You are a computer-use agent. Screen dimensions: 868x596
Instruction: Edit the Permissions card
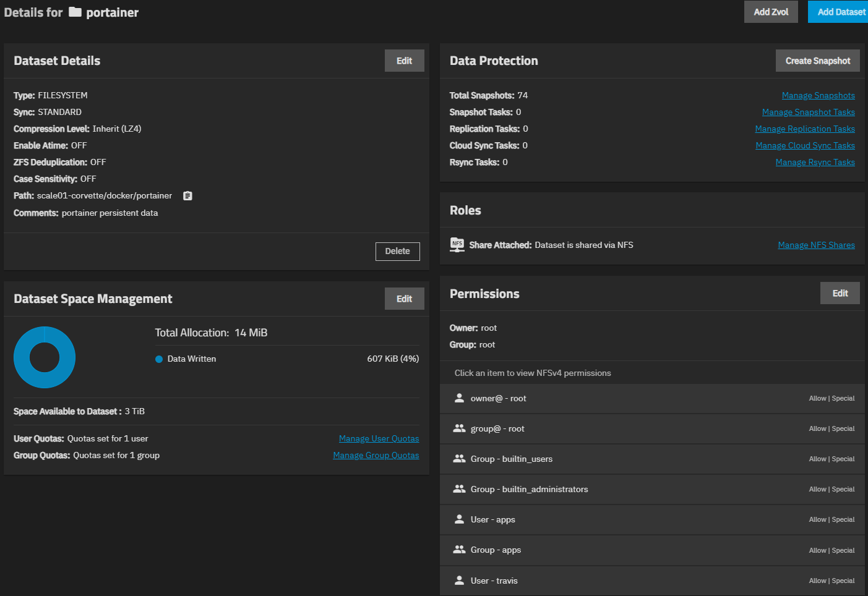840,293
